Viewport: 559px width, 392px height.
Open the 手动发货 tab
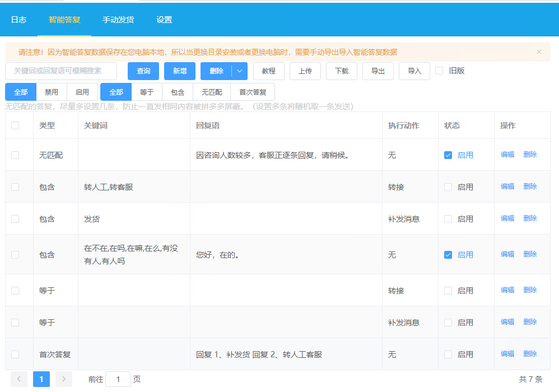(118, 20)
